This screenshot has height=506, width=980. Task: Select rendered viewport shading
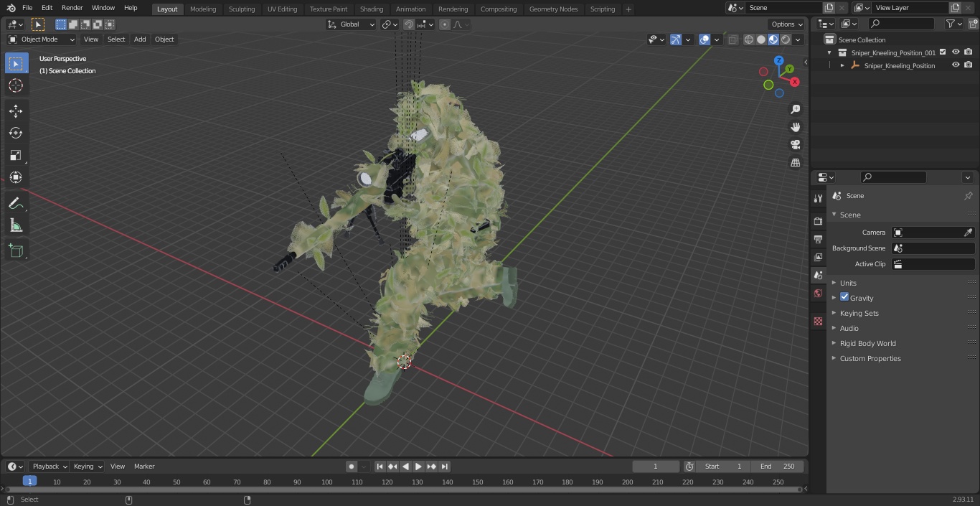click(x=786, y=39)
